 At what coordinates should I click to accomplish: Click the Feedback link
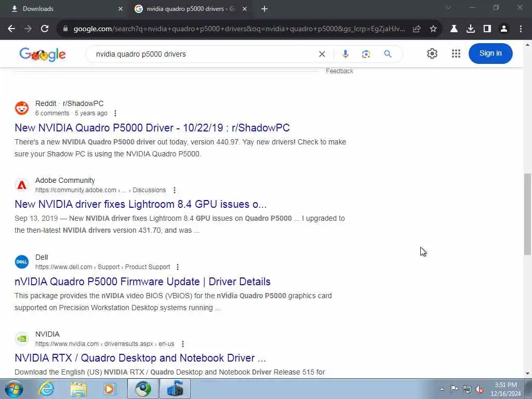[339, 71]
